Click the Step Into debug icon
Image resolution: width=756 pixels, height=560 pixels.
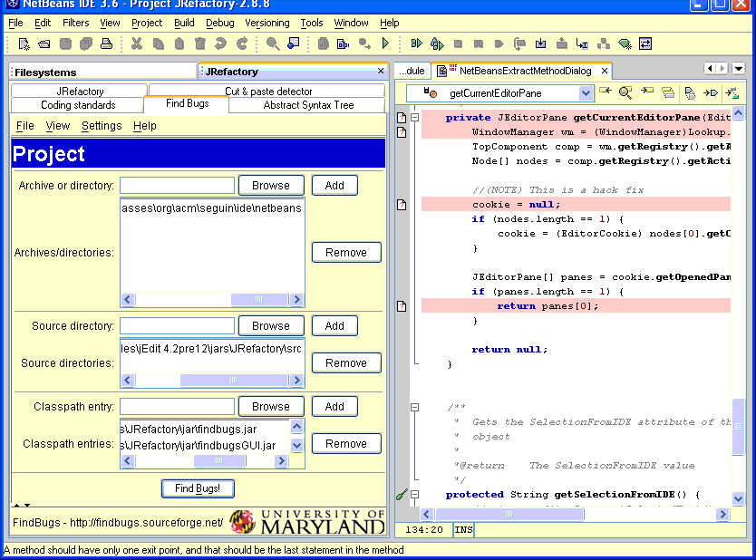pos(541,43)
